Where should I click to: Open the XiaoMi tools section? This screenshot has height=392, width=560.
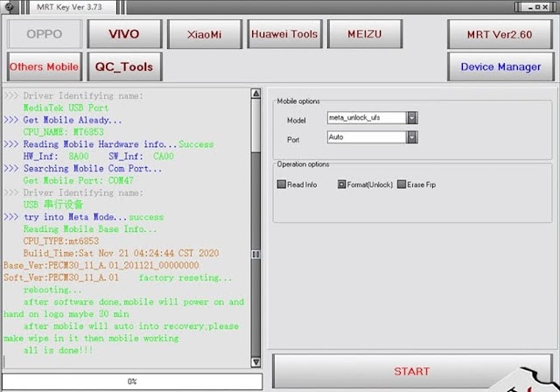[204, 34]
